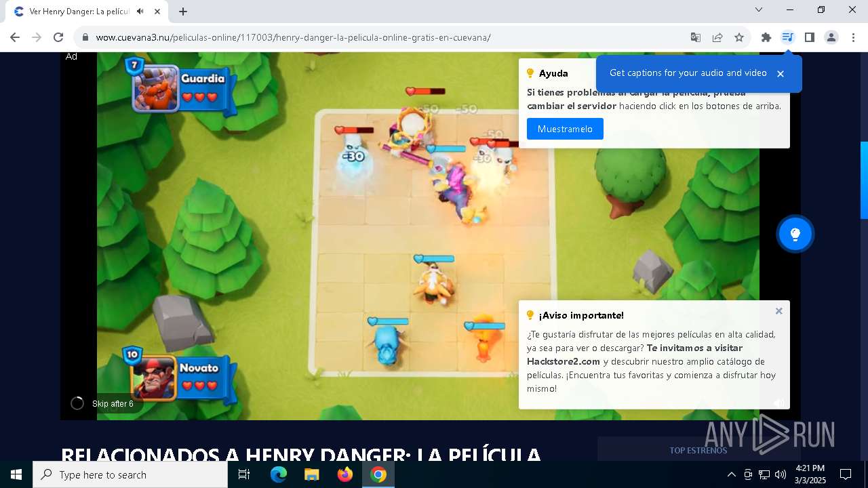Screen dimensions: 868x488
Task: Translate this page icon
Action: point(696,37)
